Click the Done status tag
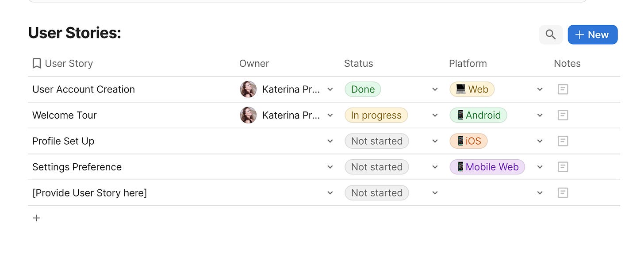This screenshot has height=254, width=644. click(363, 89)
